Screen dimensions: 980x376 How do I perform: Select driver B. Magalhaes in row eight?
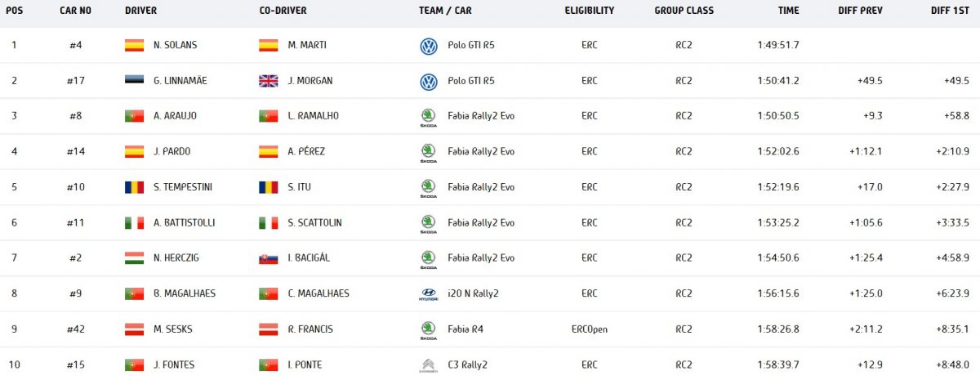[185, 293]
